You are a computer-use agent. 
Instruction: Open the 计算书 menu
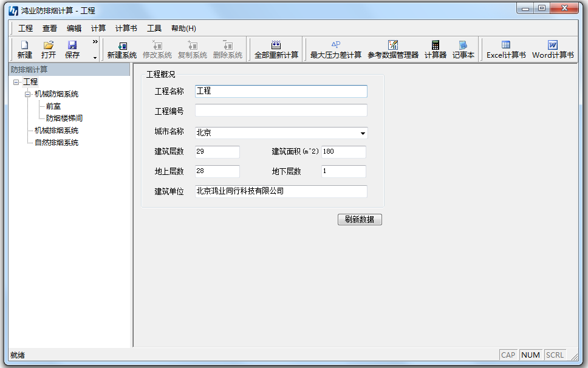pos(126,28)
